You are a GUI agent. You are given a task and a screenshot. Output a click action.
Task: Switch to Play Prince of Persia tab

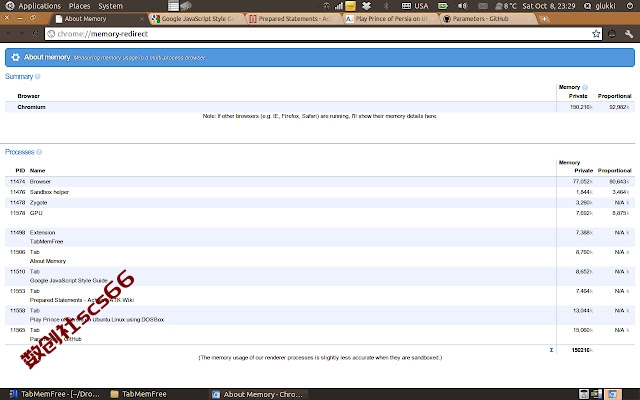pyautogui.click(x=391, y=19)
